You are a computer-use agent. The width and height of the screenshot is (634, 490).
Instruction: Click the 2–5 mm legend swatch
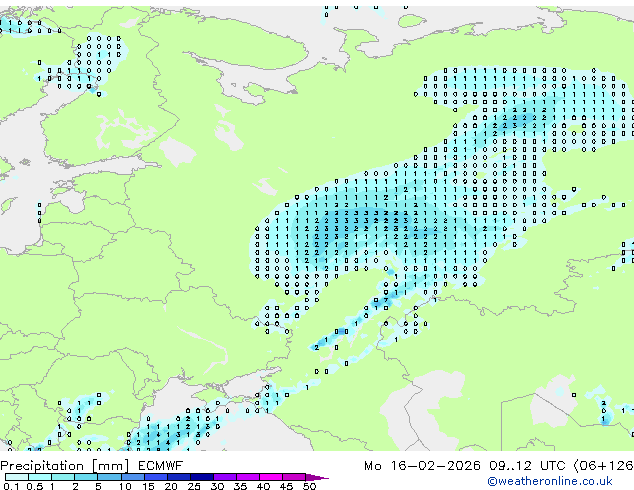tap(86, 477)
